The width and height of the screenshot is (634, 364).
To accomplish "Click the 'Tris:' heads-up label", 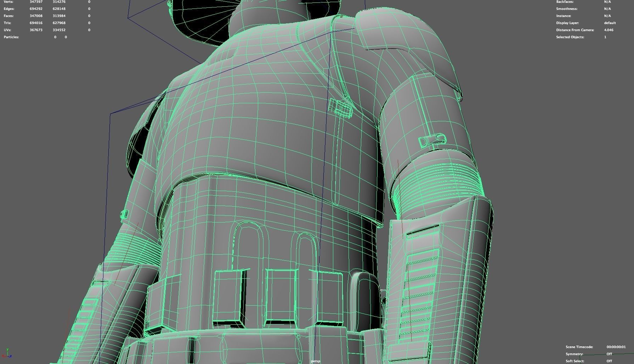I will coord(8,23).
